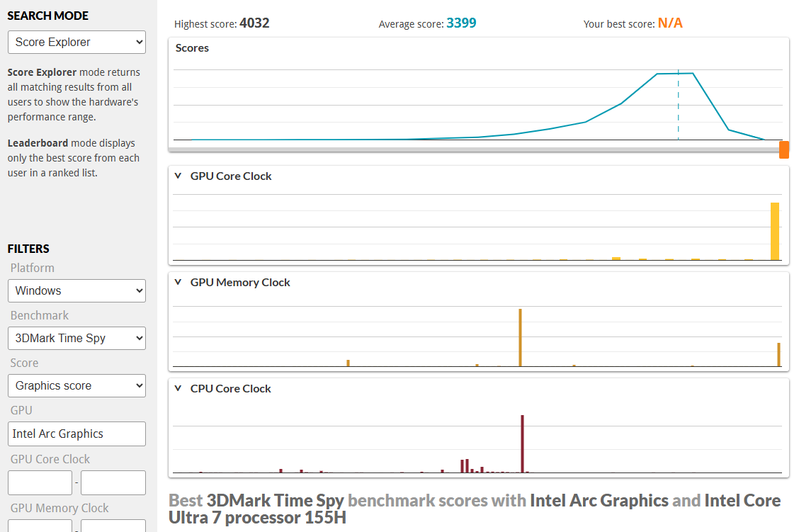The width and height of the screenshot is (799, 532).
Task: Click the GPU Memory Clock minimum input field
Action: (x=40, y=526)
